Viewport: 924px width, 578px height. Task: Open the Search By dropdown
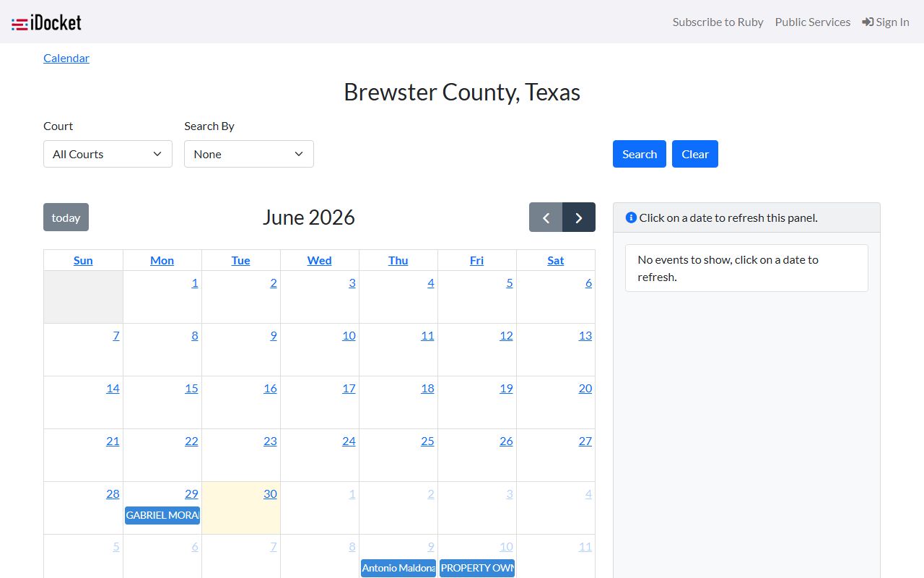coord(249,154)
